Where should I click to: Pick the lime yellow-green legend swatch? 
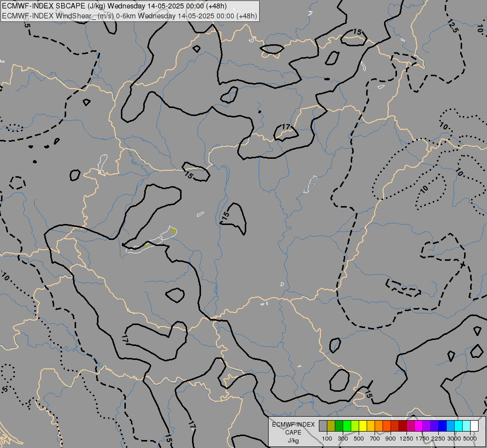tap(355, 426)
